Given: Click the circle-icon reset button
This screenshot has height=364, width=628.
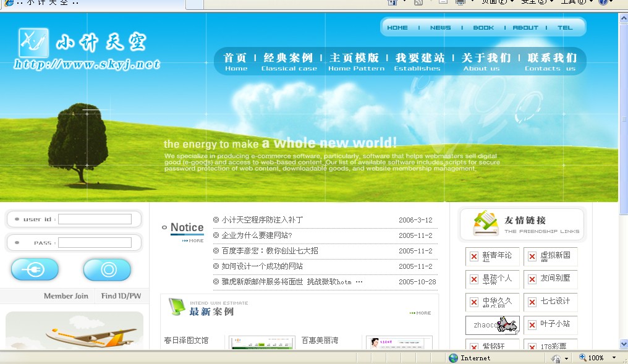Looking at the screenshot, I should [x=108, y=269].
